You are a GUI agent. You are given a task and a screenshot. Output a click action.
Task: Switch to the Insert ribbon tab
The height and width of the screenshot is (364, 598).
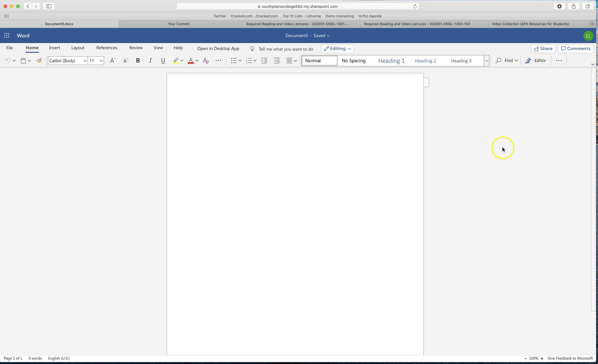tap(54, 47)
